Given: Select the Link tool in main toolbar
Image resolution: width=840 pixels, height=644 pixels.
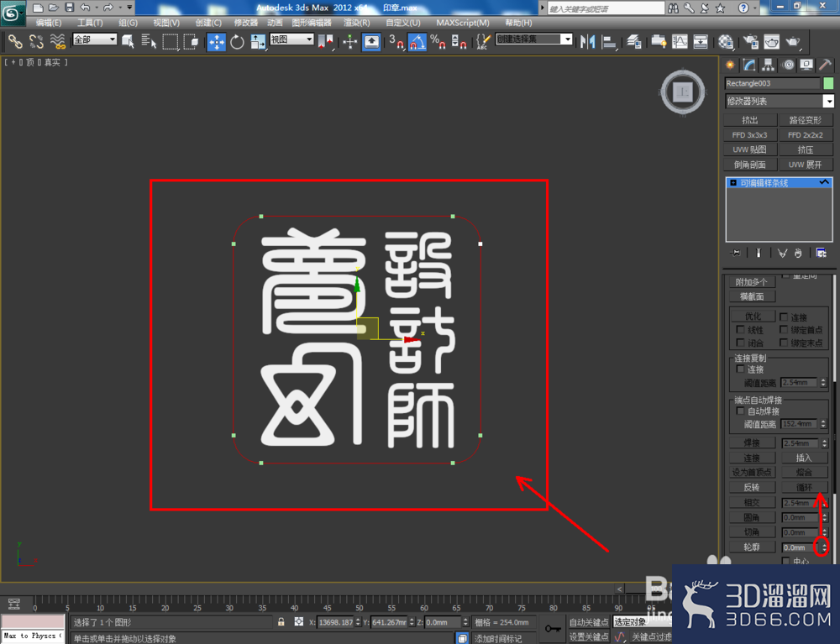Looking at the screenshot, I should pyautogui.click(x=15, y=41).
